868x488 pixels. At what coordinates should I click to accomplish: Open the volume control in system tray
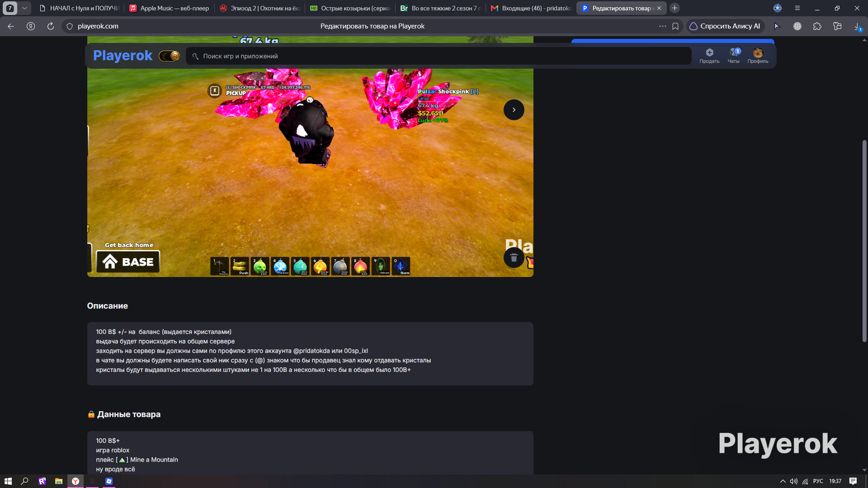[x=794, y=481]
